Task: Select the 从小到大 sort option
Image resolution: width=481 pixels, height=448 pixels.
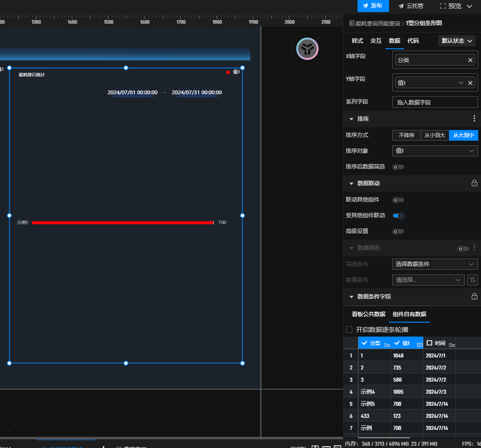Action: click(x=435, y=135)
